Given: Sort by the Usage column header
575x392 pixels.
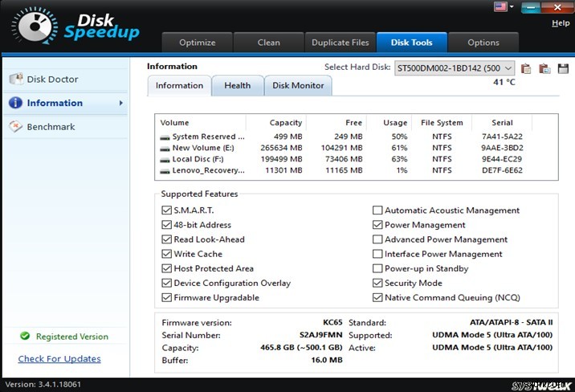Looking at the screenshot, I should coord(389,123).
